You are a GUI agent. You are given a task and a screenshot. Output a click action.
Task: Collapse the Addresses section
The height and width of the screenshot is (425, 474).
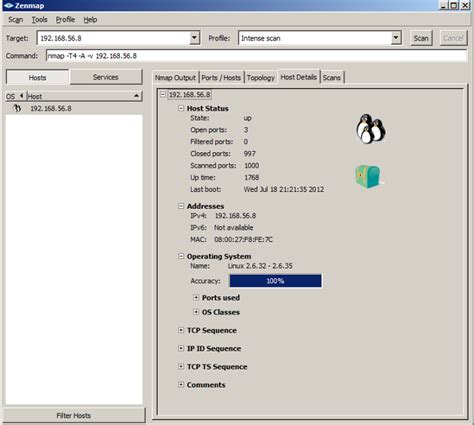tap(181, 206)
